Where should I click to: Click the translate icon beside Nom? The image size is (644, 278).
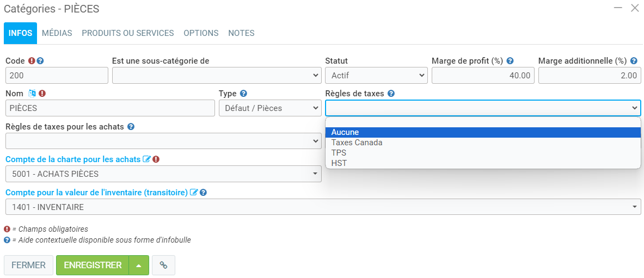click(32, 93)
